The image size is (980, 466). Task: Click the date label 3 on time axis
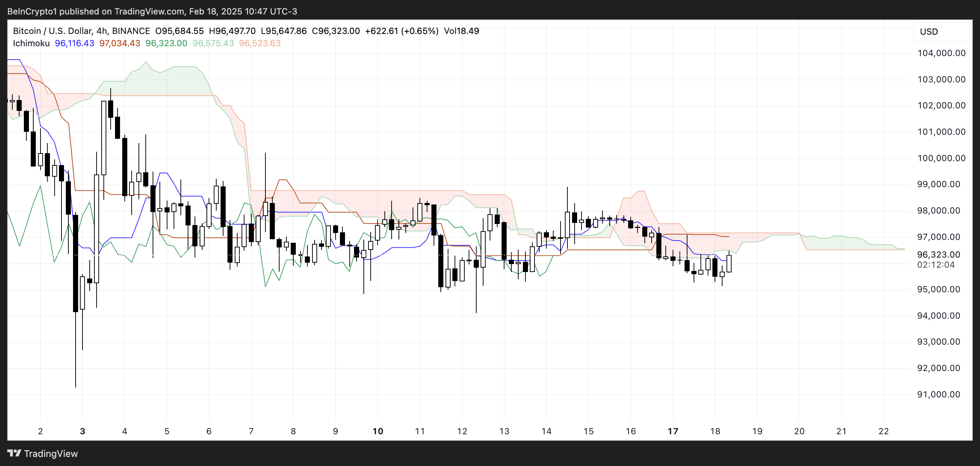[82, 431]
